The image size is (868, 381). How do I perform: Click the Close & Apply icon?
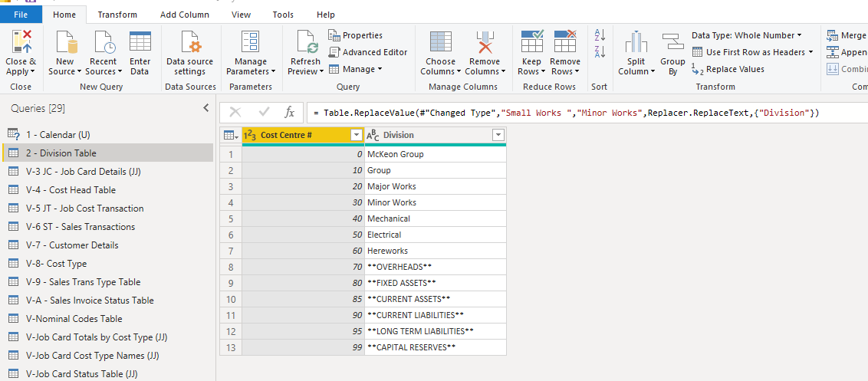21,42
